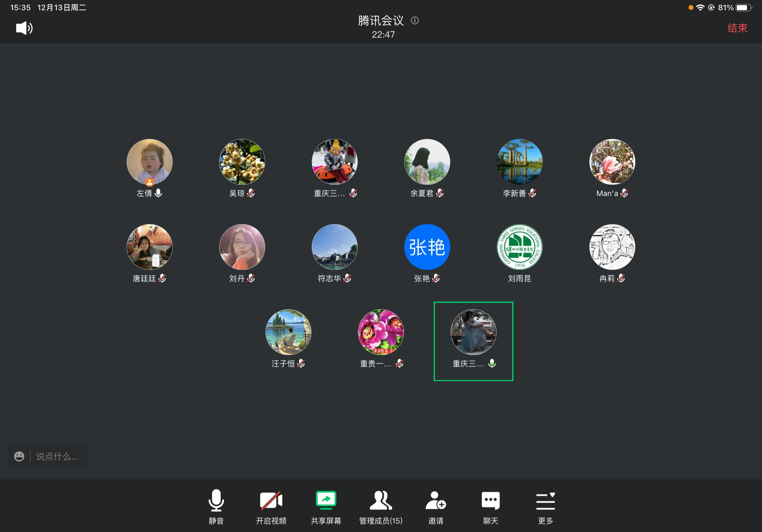The width and height of the screenshot is (762, 532).
Task: Tap the battery indicator in status bar
Action: 743,8
